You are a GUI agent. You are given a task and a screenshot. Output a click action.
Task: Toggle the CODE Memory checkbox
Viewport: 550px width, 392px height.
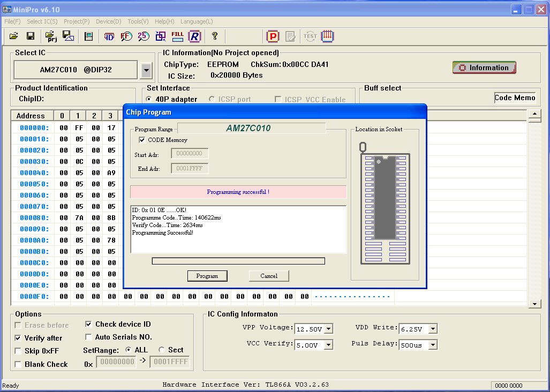click(142, 140)
